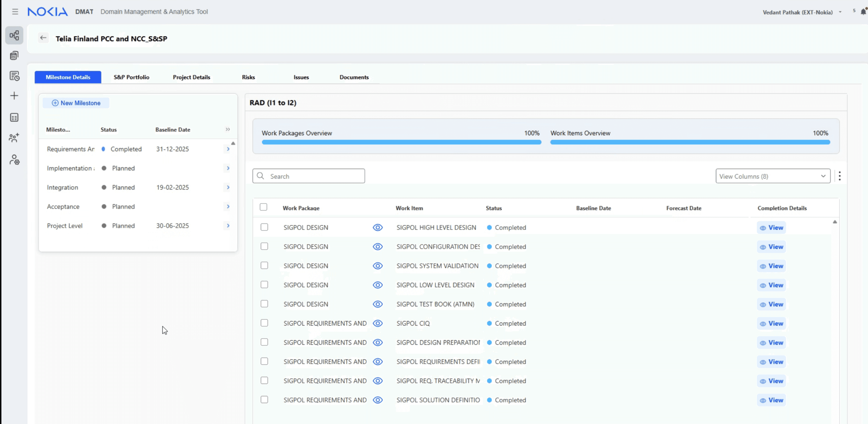This screenshot has width=868, height=424.
Task: Open the hierarchy diagram sidebar icon
Action: point(14,35)
